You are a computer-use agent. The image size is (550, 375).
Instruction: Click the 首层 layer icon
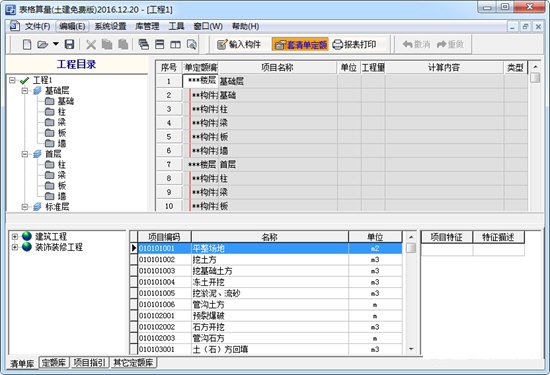tap(37, 154)
